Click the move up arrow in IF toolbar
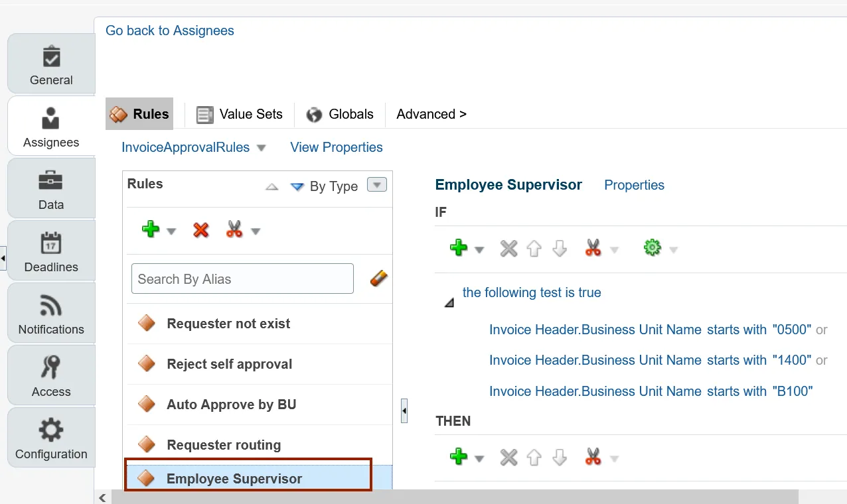This screenshot has height=504, width=847. pos(534,249)
